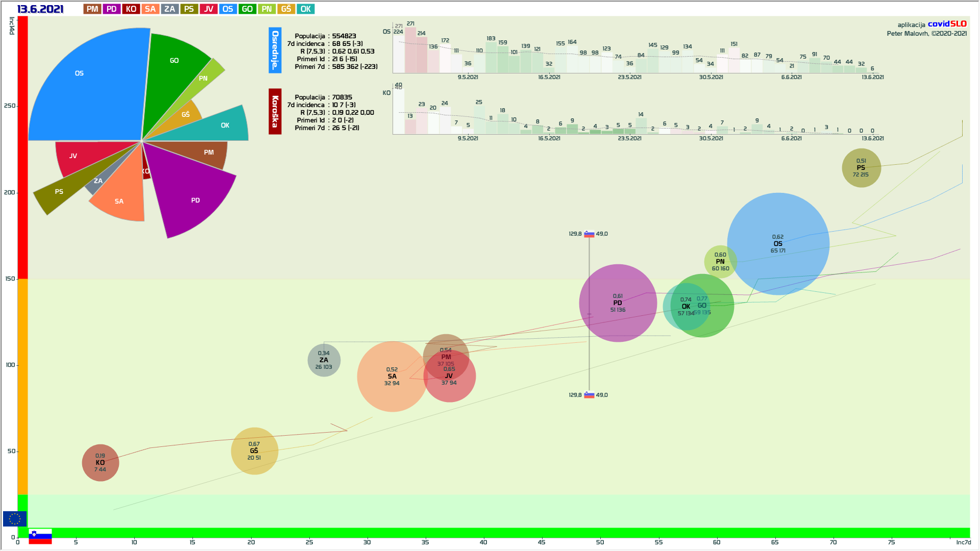This screenshot has height=551, width=980.
Task: Toggle the KO region legend button
Action: 131,9
